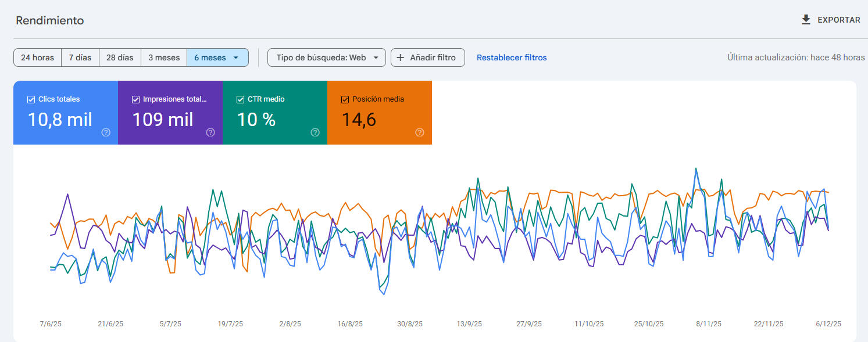Switch to the 7 días range
This screenshot has height=342, width=868.
click(80, 57)
